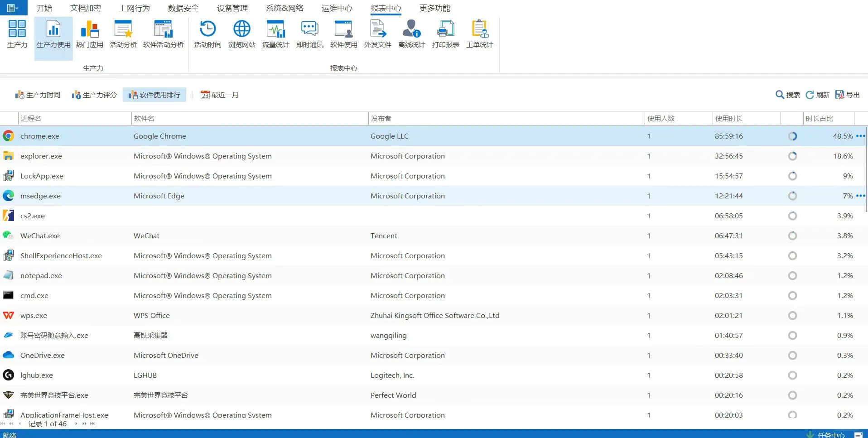Switch to the 运维中心 tab

point(337,8)
